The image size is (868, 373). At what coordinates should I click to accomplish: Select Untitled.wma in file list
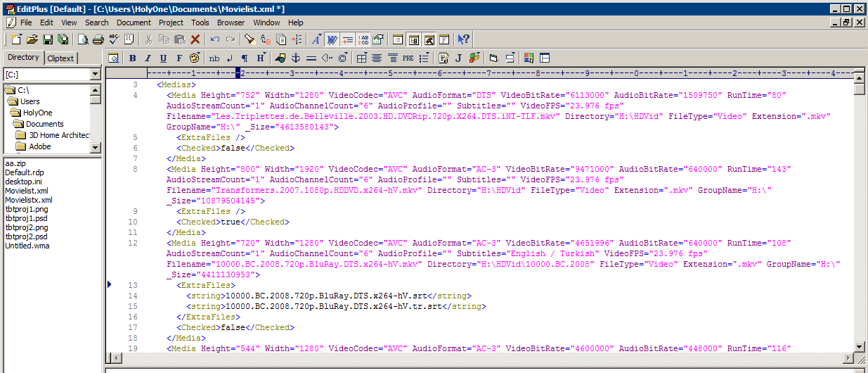(27, 246)
